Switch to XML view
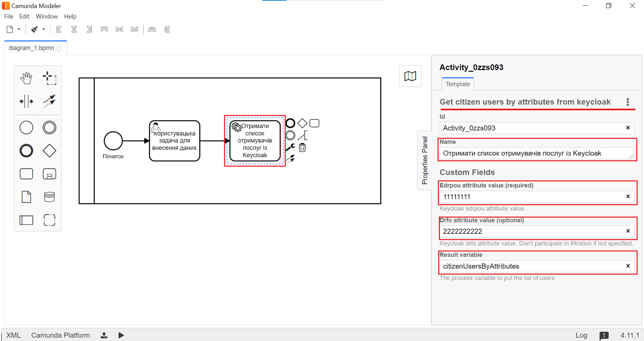 click(13, 335)
